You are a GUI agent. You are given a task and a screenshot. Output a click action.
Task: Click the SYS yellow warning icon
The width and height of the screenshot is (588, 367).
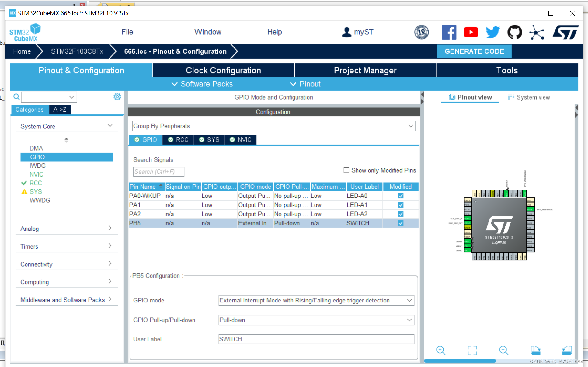24,192
